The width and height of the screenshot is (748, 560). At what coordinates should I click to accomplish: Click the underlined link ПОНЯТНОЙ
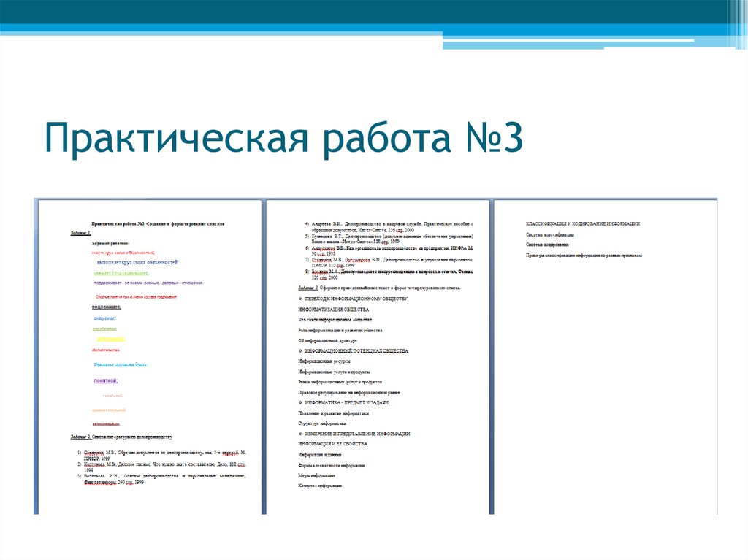(x=105, y=380)
